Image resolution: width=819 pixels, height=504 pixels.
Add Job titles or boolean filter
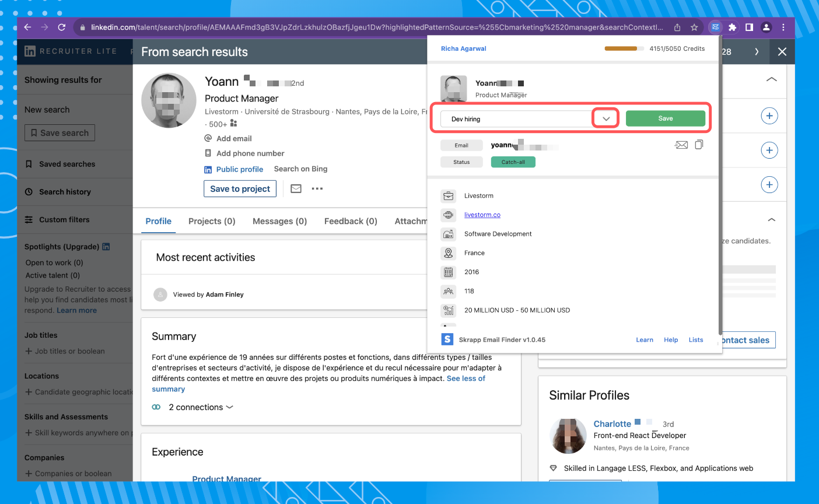[x=65, y=351]
